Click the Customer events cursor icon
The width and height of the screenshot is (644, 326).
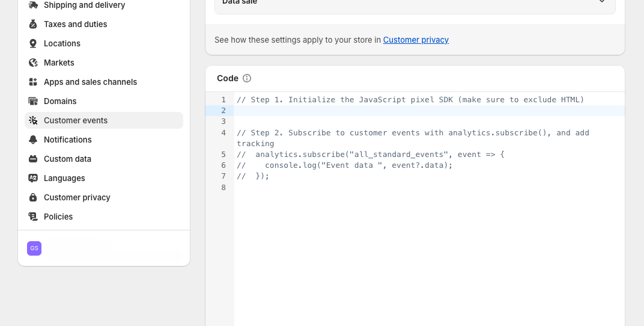[33, 120]
